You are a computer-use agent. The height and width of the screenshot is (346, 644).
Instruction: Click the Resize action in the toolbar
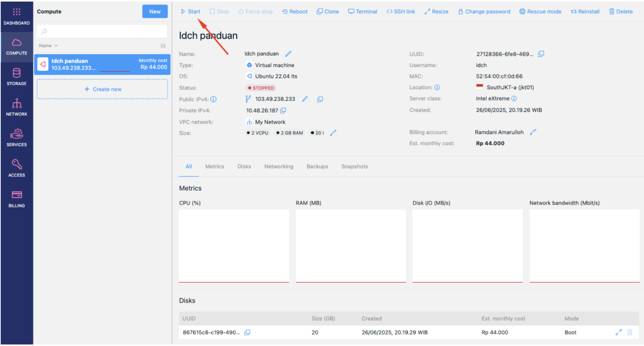(436, 11)
